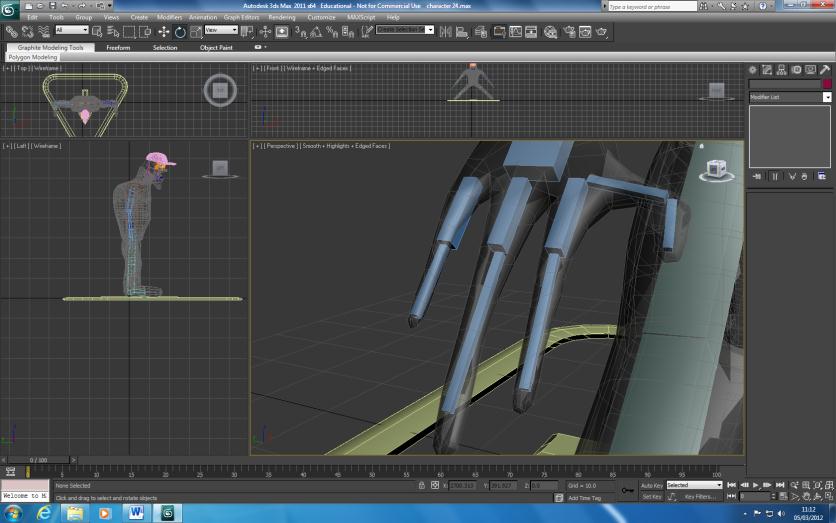Open the Animation menu
The image size is (836, 523).
coord(203,18)
